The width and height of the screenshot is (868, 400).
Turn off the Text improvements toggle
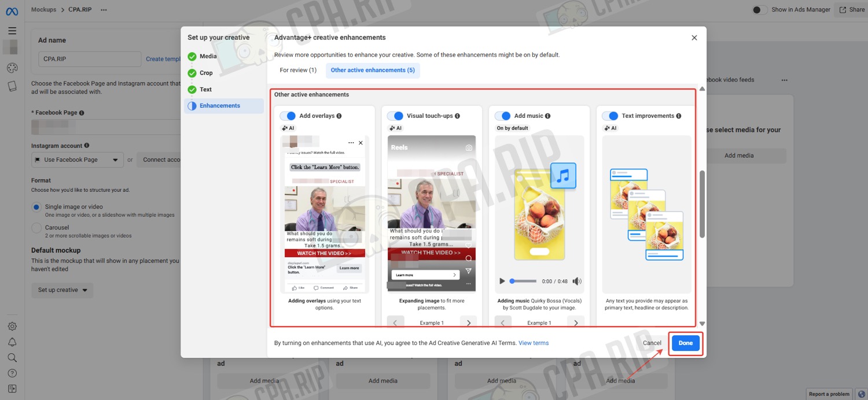tap(610, 116)
